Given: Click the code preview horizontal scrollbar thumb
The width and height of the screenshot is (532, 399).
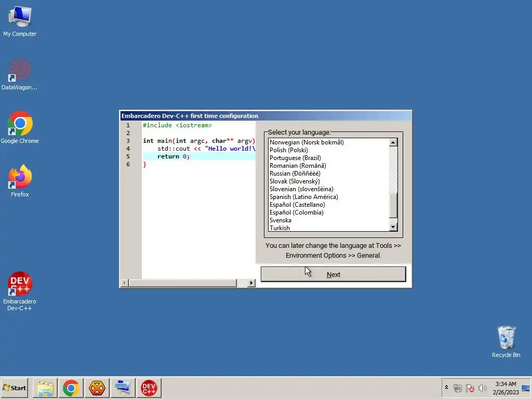Looking at the screenshot, I should tap(182, 283).
